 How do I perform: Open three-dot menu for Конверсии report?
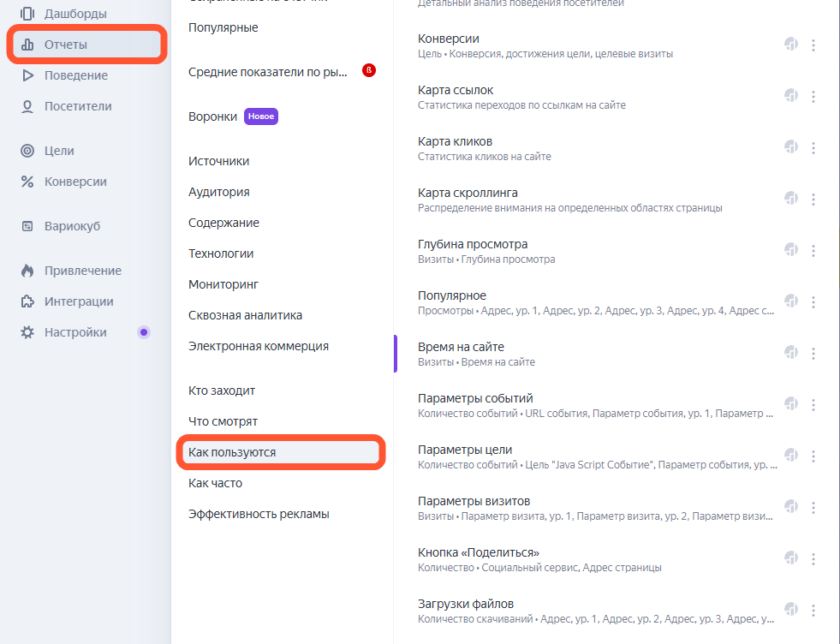[813, 45]
